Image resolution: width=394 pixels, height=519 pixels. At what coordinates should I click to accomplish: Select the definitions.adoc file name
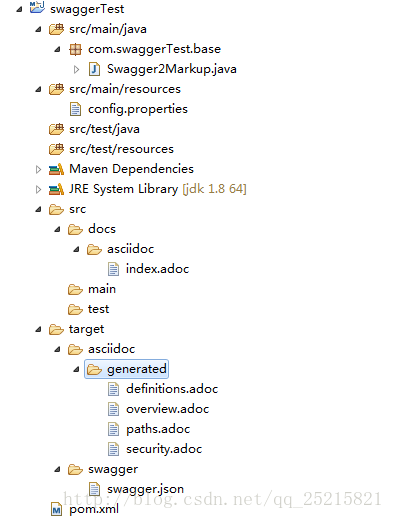pyautogui.click(x=172, y=389)
